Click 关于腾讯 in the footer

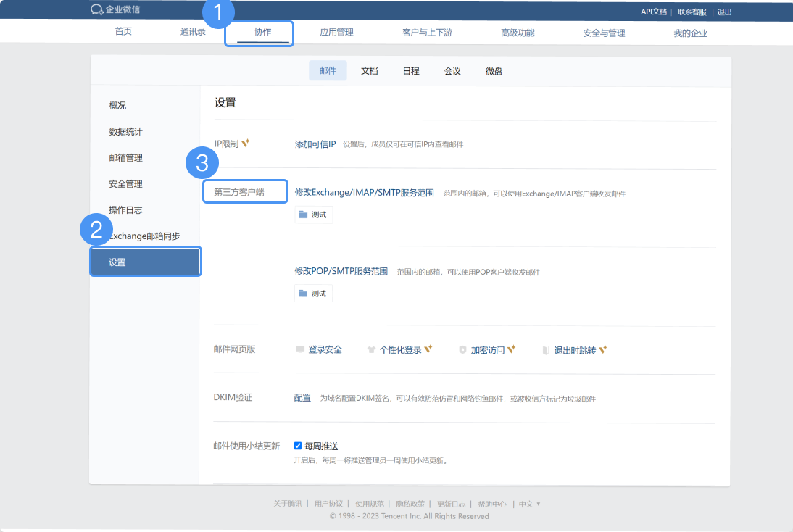pyautogui.click(x=288, y=504)
